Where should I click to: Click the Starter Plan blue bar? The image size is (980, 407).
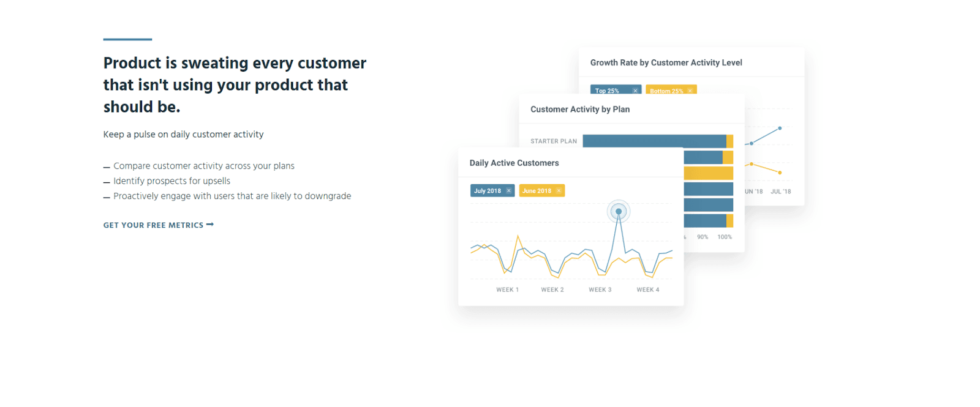pyautogui.click(x=654, y=141)
